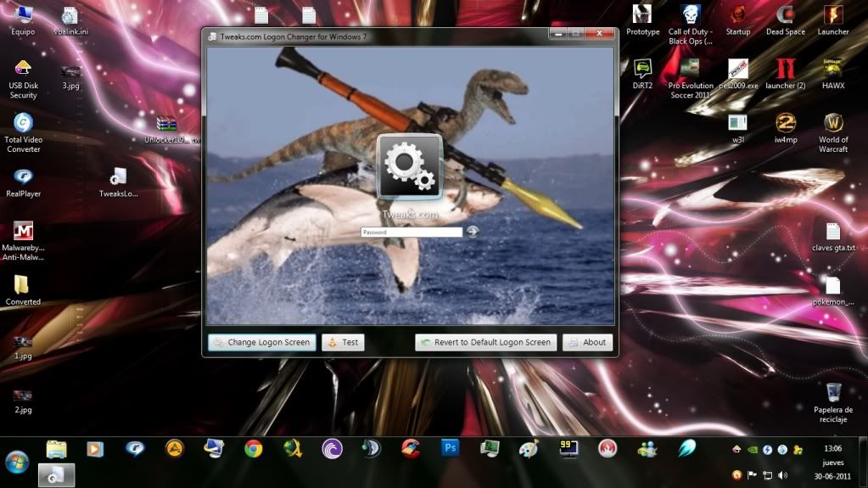Open World of Warcraft icon
Screen dimensions: 868x488
[833, 132]
